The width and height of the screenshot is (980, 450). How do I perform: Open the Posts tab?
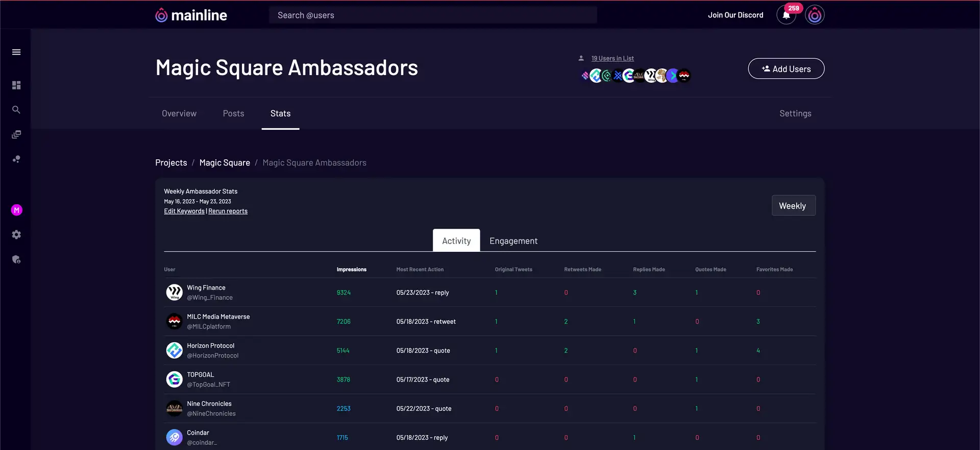click(233, 113)
